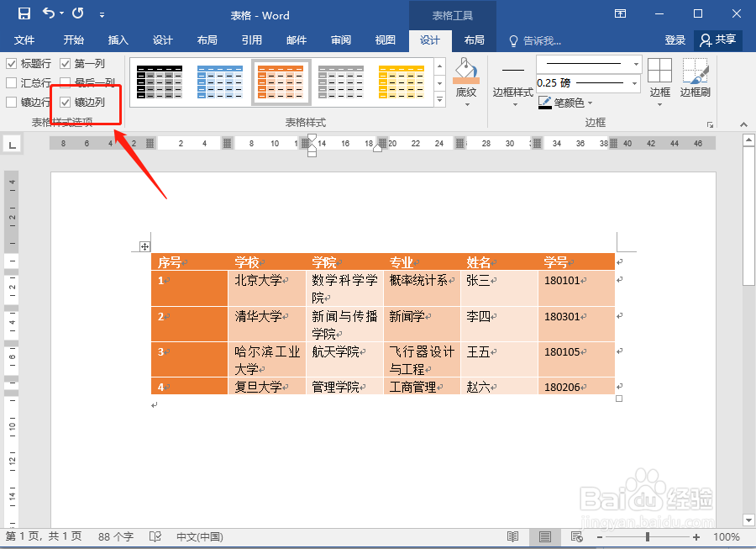The height and width of the screenshot is (549, 756).
Task: Uncheck the 镶边列 checkbox
Action: tap(65, 102)
